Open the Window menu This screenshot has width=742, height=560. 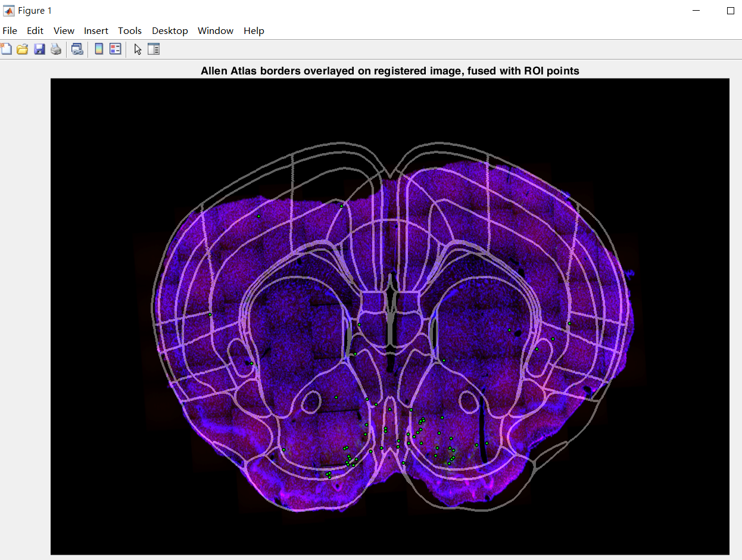(x=216, y=30)
